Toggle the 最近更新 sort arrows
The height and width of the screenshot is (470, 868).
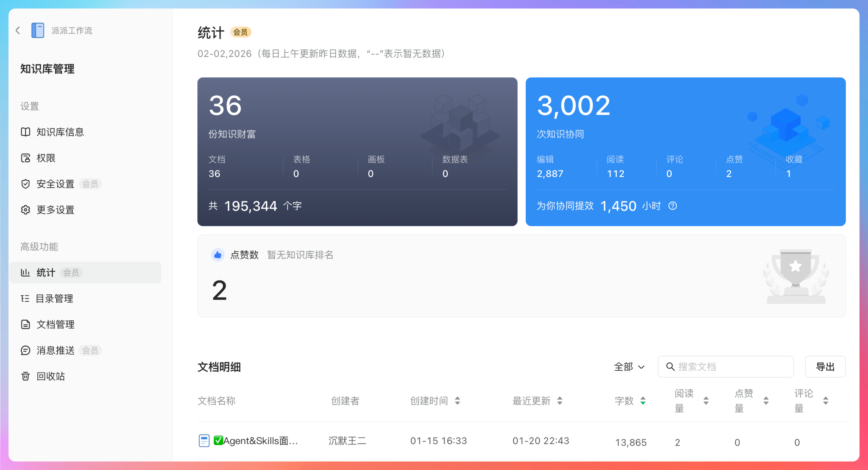(x=560, y=401)
